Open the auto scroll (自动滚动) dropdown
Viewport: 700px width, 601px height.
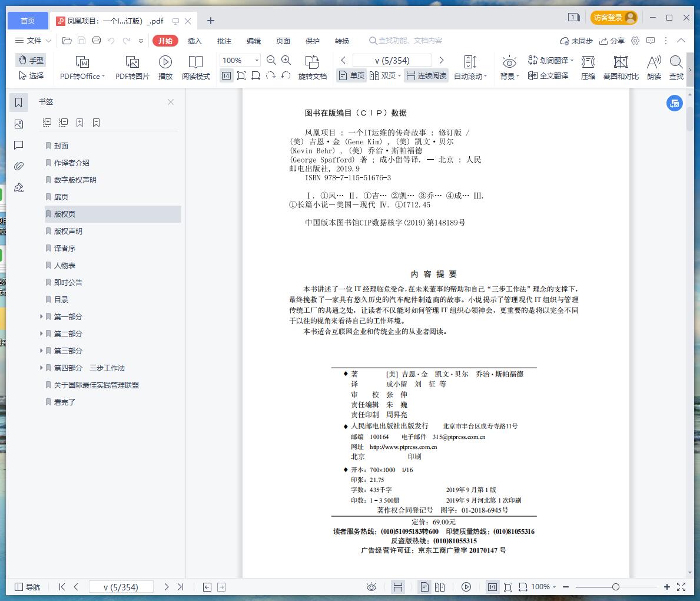470,68
